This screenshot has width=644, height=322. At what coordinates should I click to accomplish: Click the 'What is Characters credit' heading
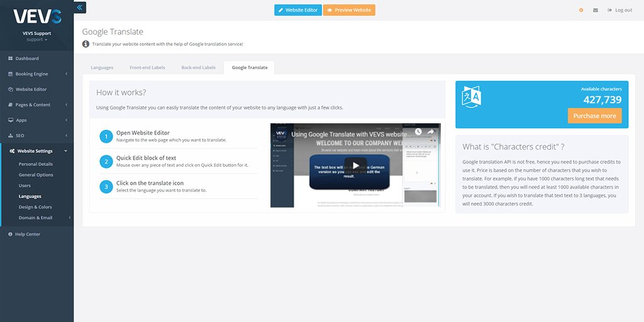pos(513,147)
